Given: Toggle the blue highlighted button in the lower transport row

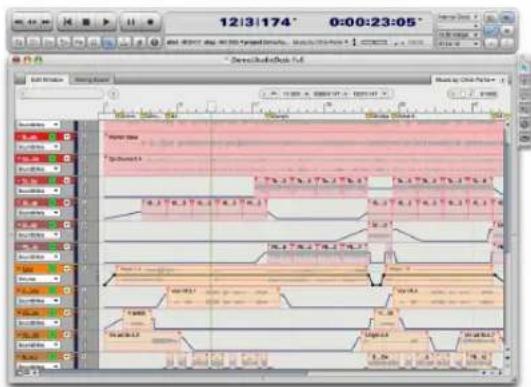Looking at the screenshot, I should pyautogui.click(x=109, y=42).
